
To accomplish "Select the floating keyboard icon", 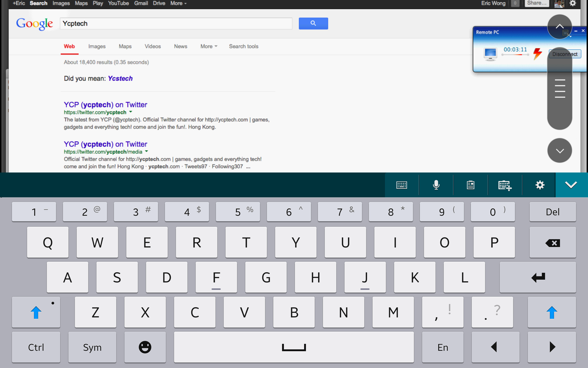I will [x=505, y=185].
